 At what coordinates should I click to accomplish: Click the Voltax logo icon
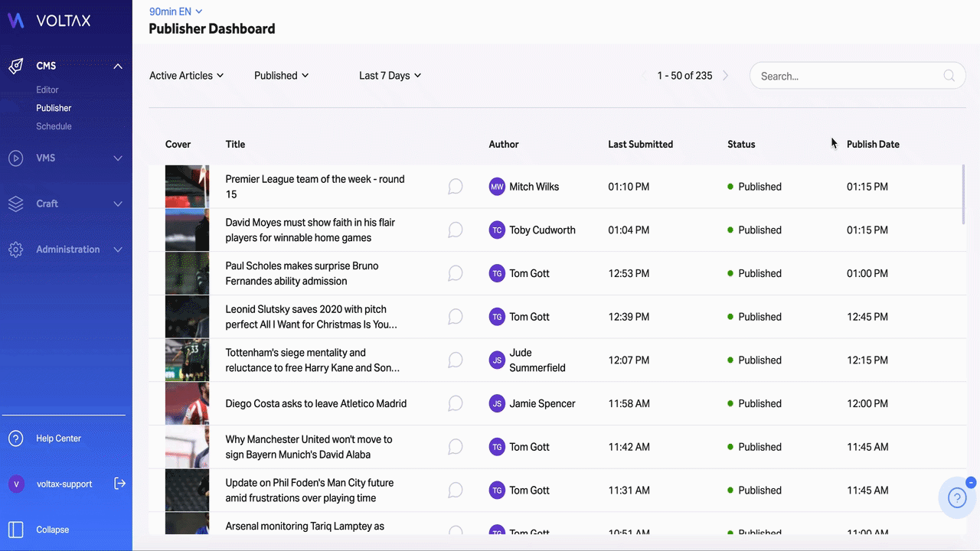pyautogui.click(x=16, y=21)
